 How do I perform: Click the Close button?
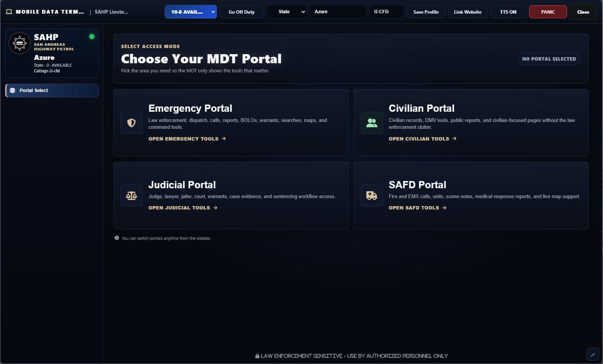tap(583, 12)
